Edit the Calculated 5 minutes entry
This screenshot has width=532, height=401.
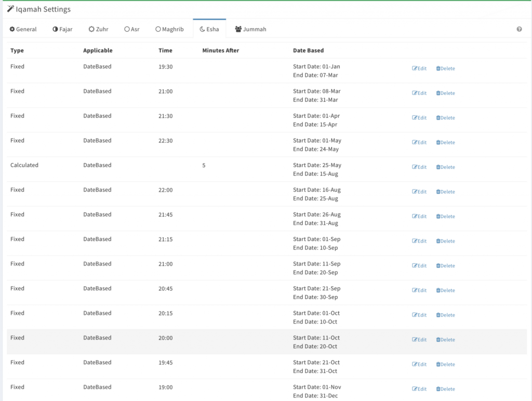click(419, 167)
